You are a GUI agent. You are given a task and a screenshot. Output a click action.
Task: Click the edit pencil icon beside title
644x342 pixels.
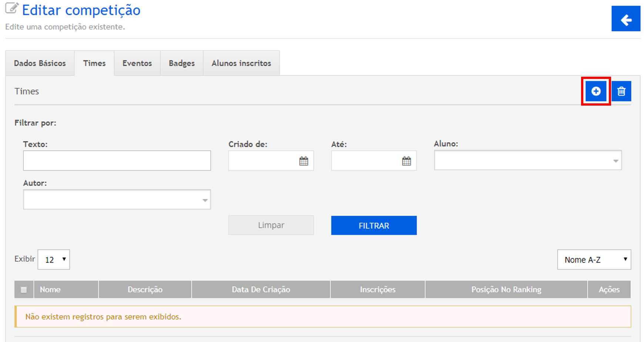(x=12, y=9)
